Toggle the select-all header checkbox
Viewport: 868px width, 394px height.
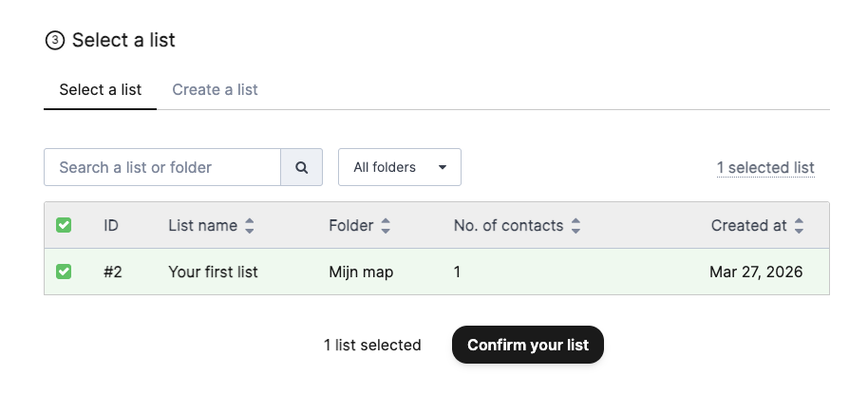point(64,226)
